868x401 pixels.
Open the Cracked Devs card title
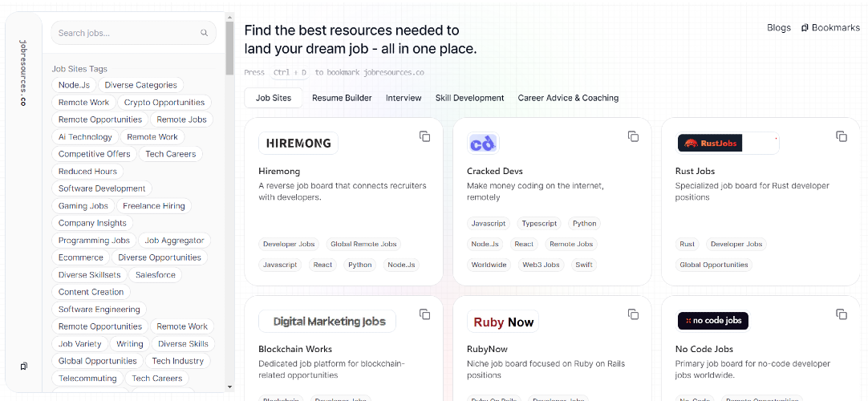[494, 171]
